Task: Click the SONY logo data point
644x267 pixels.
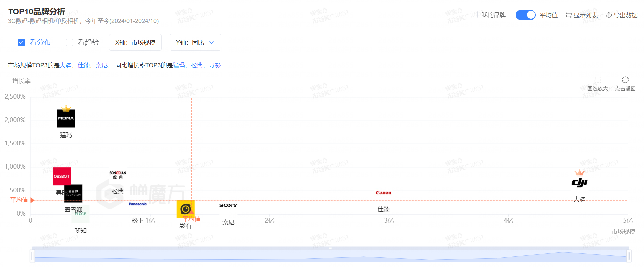Action: (x=228, y=205)
